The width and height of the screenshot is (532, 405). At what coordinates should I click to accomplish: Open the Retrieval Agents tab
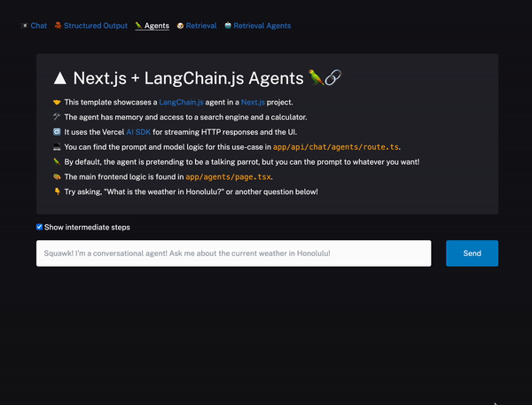262,26
